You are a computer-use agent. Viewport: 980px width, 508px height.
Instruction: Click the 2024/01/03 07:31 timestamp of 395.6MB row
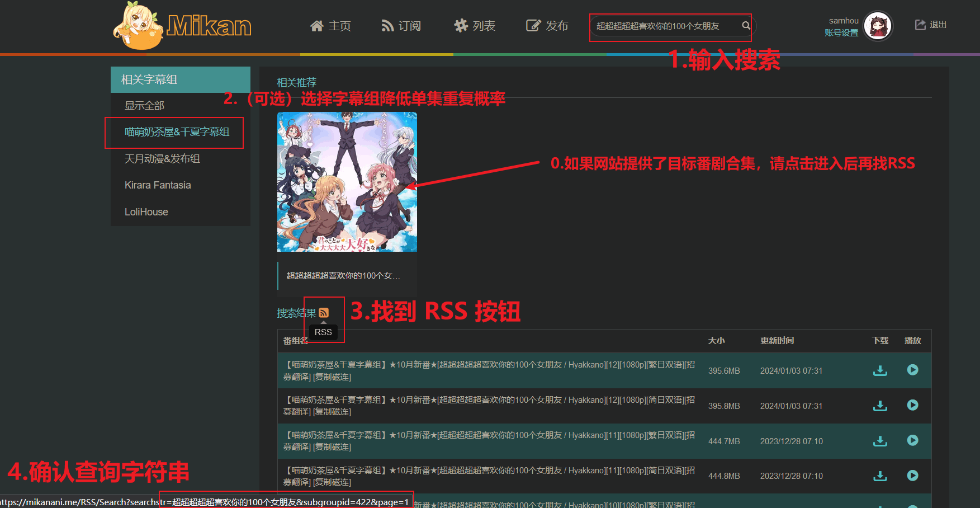(x=791, y=371)
